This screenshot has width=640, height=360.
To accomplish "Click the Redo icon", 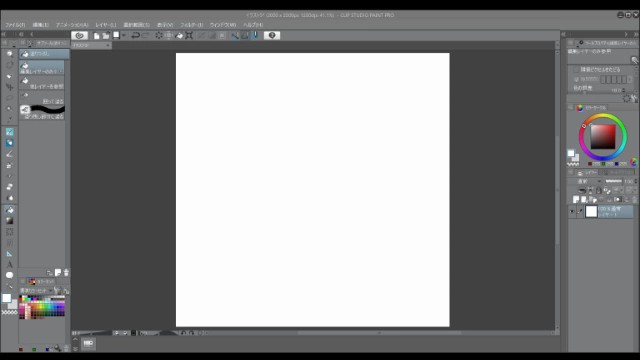I will pos(145,36).
